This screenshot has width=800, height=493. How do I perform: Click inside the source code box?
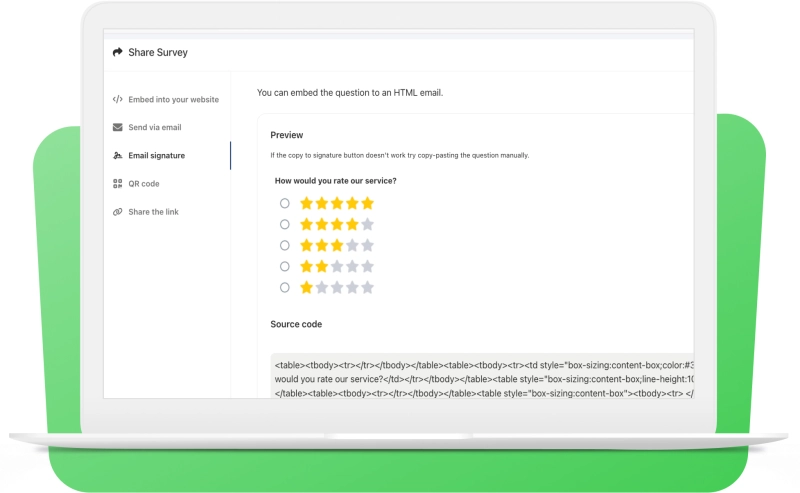(x=482, y=376)
